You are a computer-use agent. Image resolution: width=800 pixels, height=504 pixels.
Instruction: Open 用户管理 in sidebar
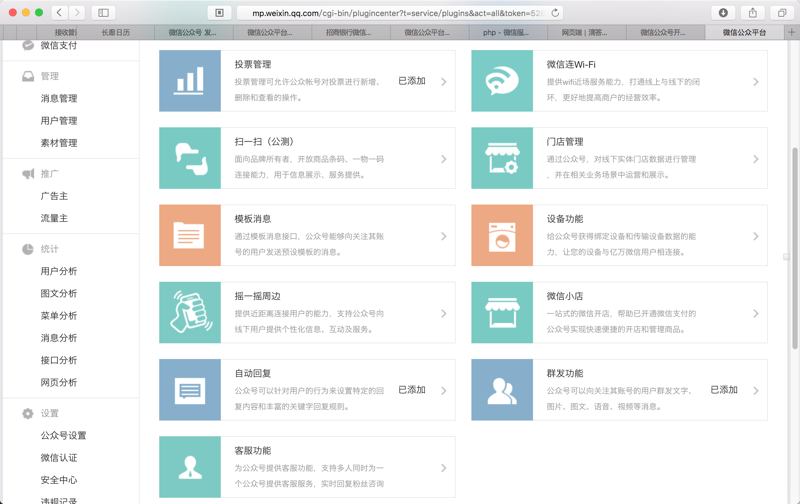pos(59,121)
